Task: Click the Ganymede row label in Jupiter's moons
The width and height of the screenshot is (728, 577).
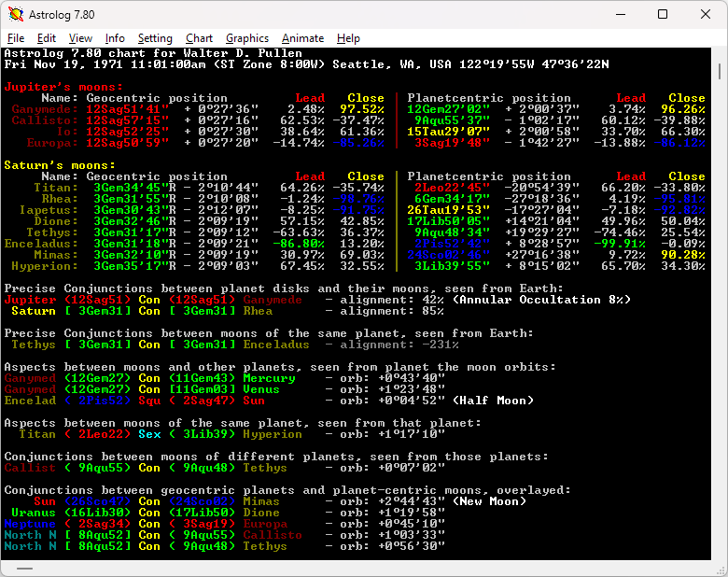Action: (x=45, y=109)
